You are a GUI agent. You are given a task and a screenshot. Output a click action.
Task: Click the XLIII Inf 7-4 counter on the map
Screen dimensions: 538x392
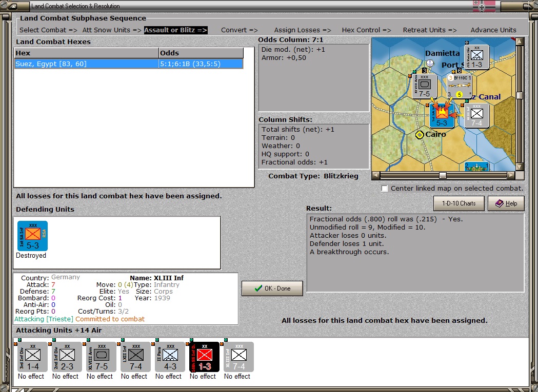pos(476,116)
